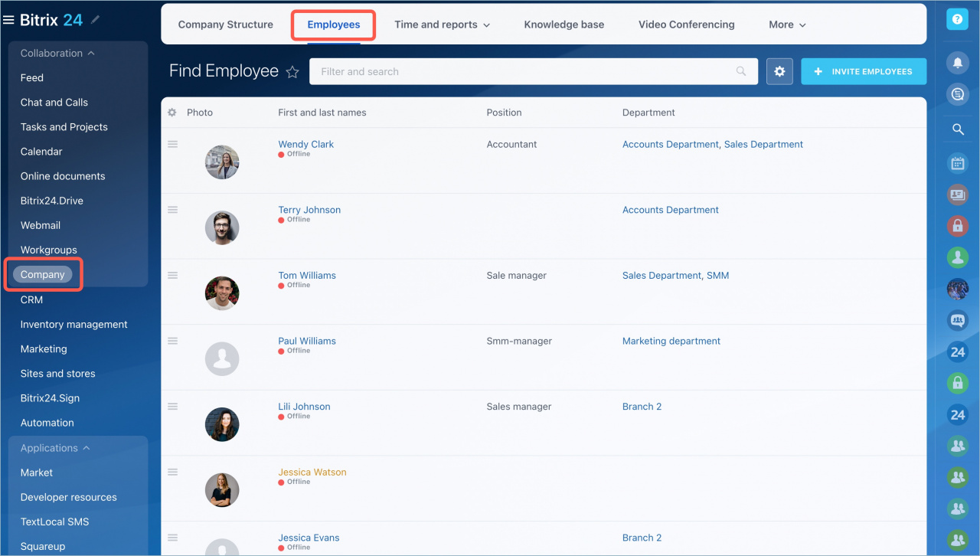This screenshot has width=980, height=556.
Task: Open Accounts Department link for Terry Johnson
Action: 671,210
